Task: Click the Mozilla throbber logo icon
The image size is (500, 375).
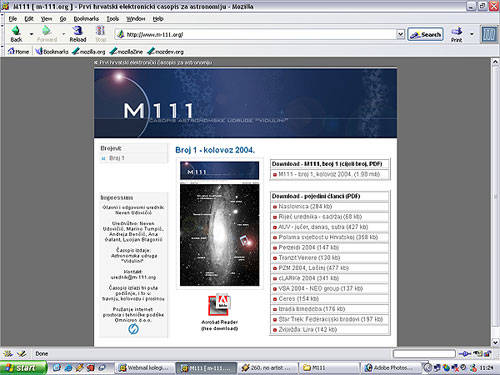Action: click(489, 34)
